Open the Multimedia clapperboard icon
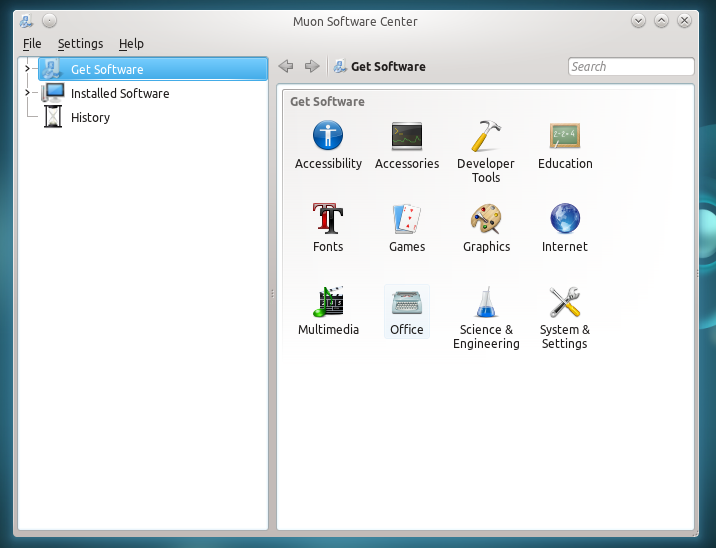This screenshot has height=548, width=716. (x=328, y=301)
